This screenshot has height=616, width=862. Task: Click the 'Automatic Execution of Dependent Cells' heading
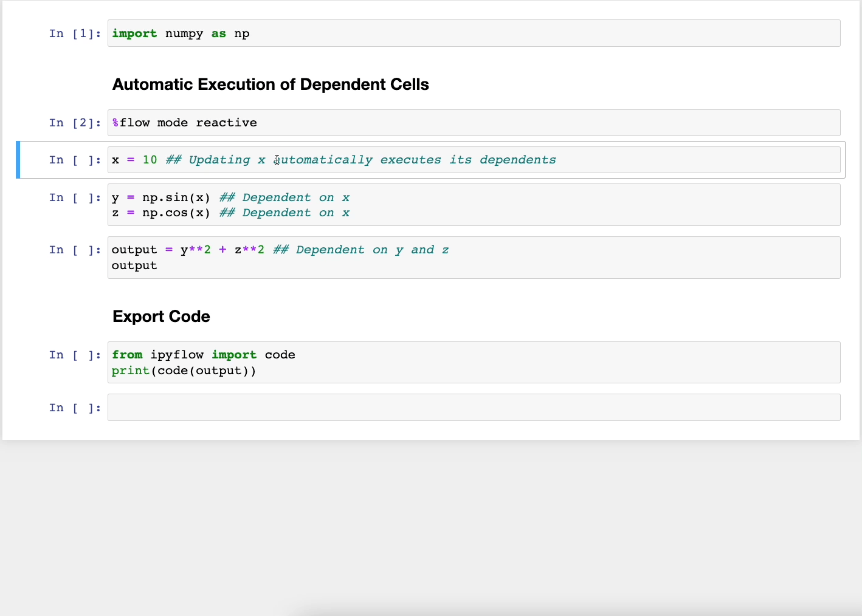click(271, 84)
